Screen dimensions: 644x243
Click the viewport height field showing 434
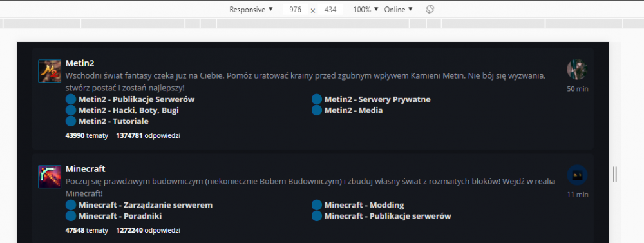(x=330, y=10)
